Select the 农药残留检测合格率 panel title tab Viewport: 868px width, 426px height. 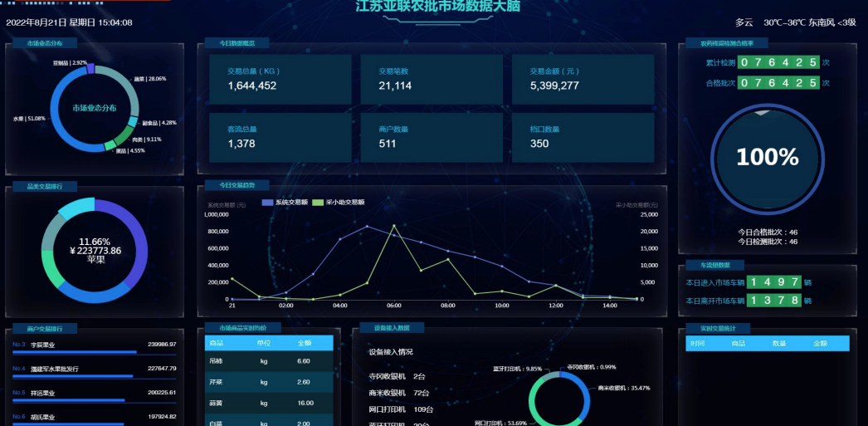pyautogui.click(x=726, y=43)
